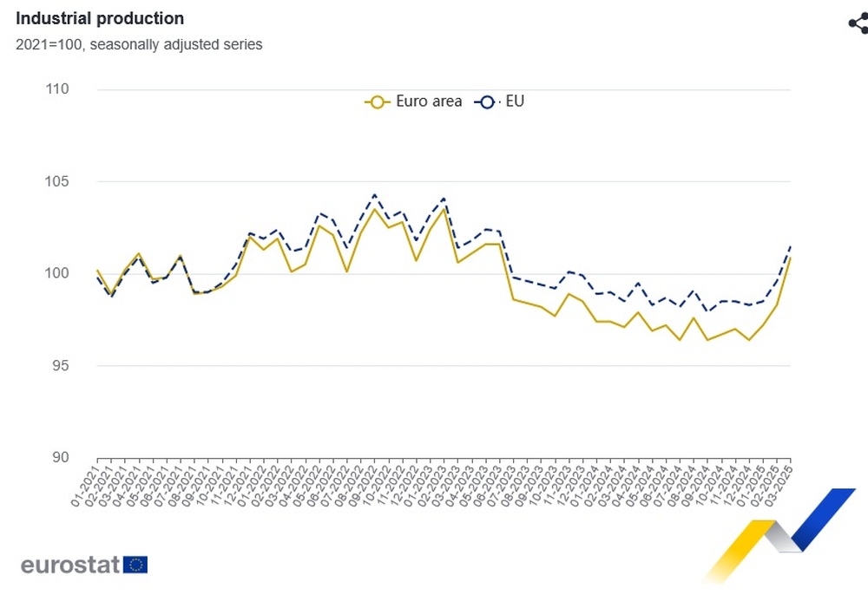Open the eurostat wordmark link
This screenshot has height=595, width=868.
[69, 566]
